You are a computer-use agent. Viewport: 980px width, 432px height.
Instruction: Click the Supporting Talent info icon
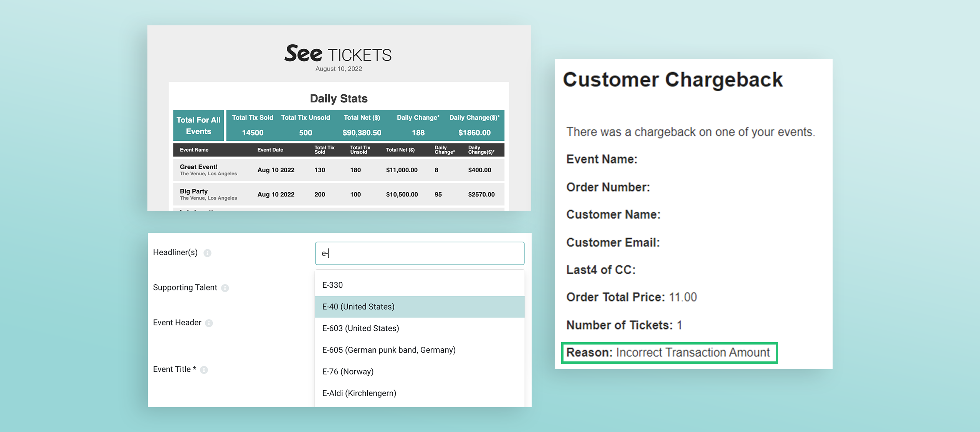(225, 288)
